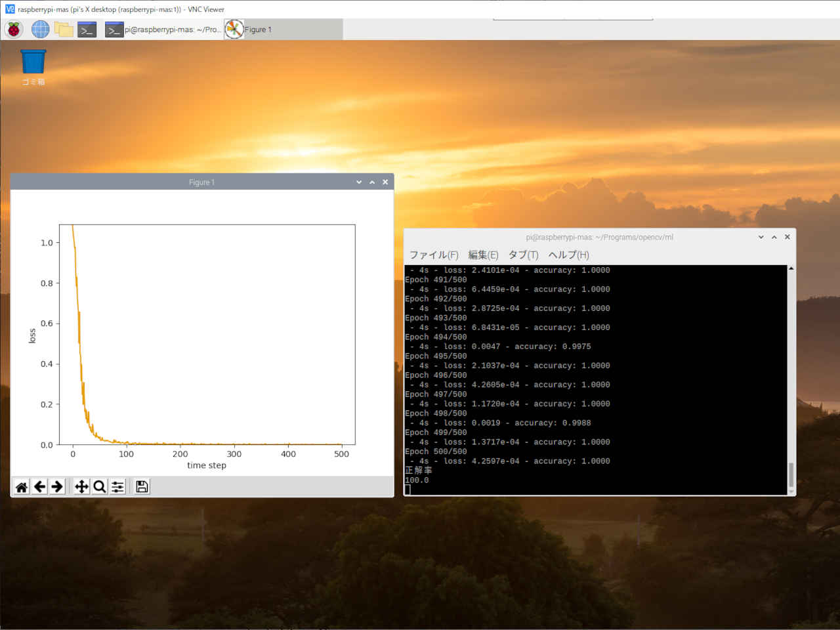This screenshot has width=840, height=630.
Task: Select the Pan axes tool
Action: 81,486
